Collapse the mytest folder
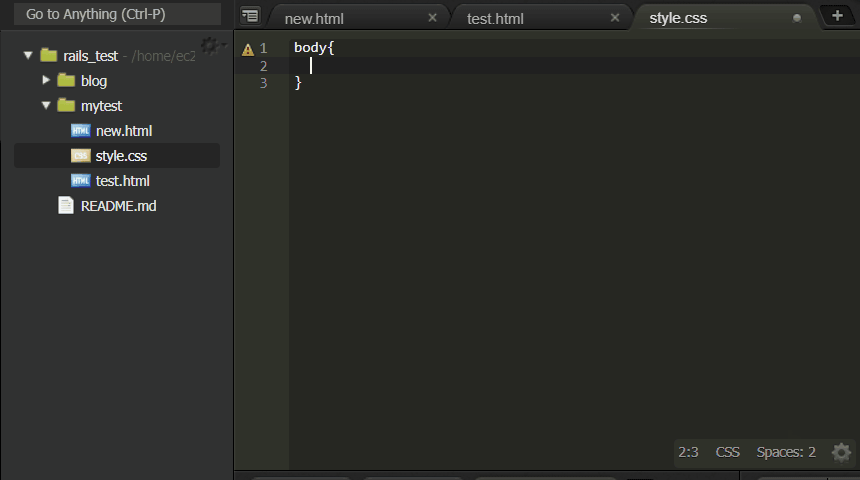 click(46, 105)
